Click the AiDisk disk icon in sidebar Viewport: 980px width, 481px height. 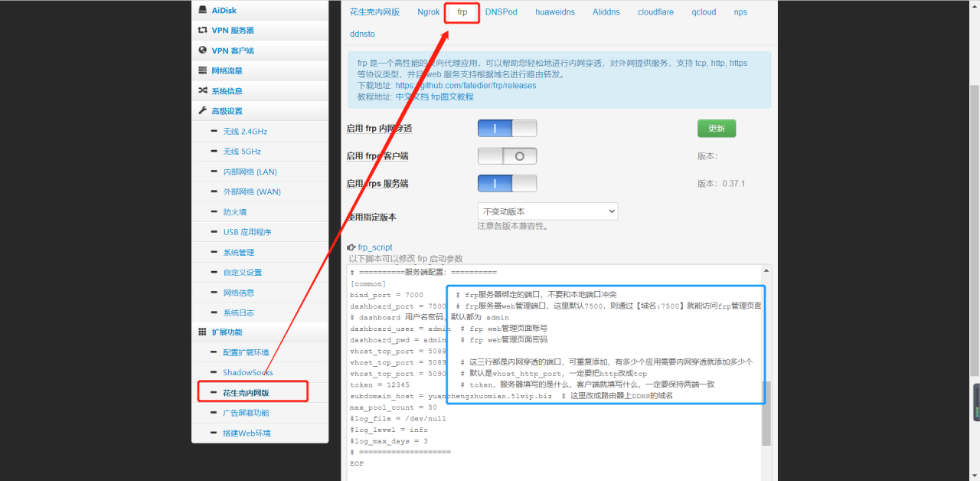coord(203,10)
